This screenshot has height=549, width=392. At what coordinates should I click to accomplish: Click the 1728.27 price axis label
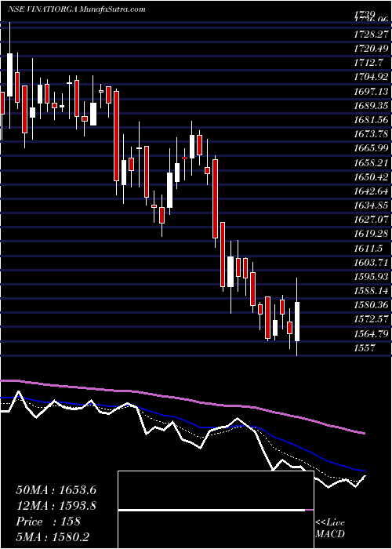372,35
